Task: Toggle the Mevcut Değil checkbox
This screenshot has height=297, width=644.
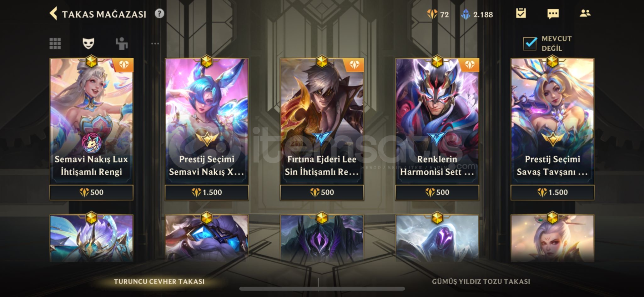Action: 530,44
